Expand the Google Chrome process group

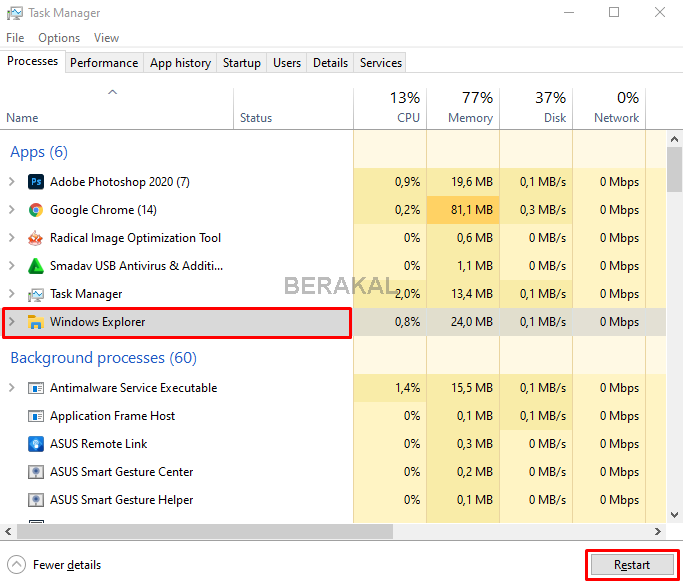pos(12,210)
